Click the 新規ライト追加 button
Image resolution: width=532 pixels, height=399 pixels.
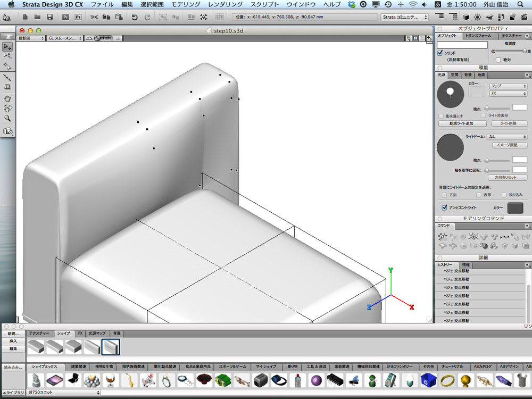pos(461,123)
